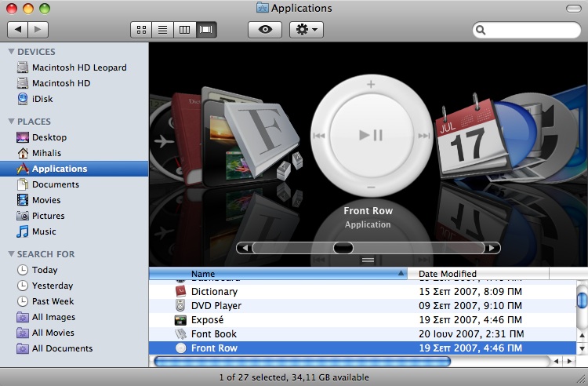Switch to Cover Flow view
Image resolution: width=588 pixels, height=386 pixels.
(206, 30)
